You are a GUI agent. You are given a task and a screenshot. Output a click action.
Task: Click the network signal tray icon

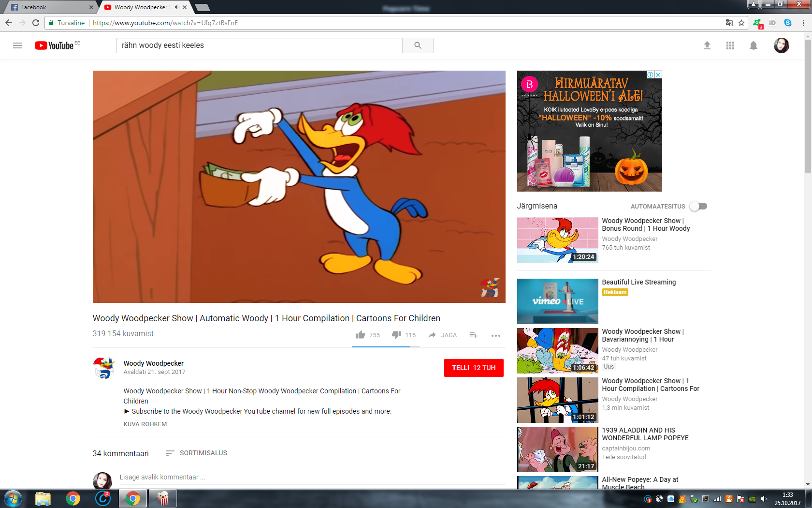(717, 499)
